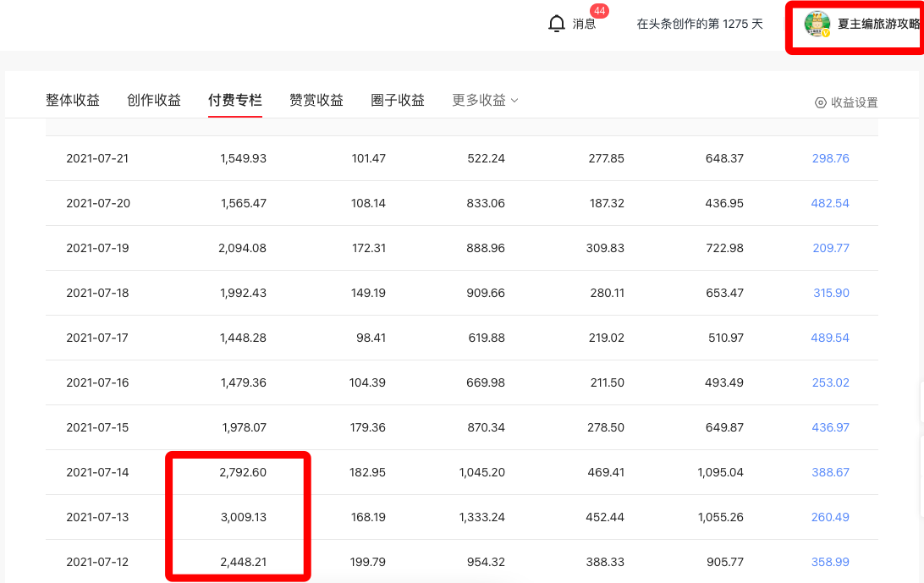This screenshot has height=583, width=924.
Task: Click the 夏主编旅游攻略 profile avatar
Action: 817,25
